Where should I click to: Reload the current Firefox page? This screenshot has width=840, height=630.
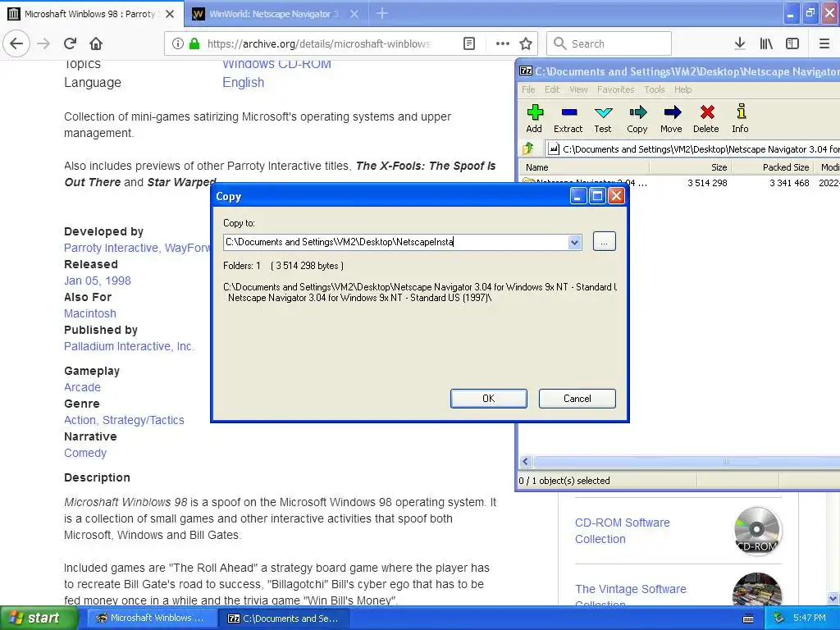click(x=70, y=43)
